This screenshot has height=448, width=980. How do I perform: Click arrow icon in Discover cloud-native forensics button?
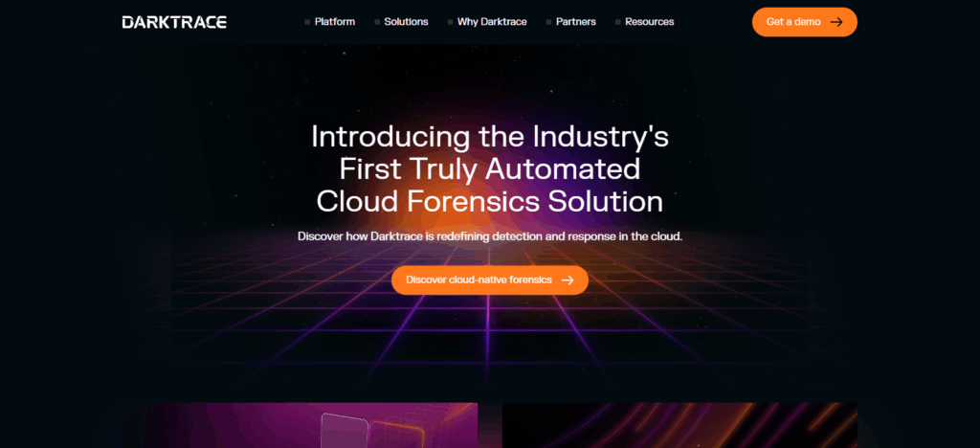tap(568, 280)
